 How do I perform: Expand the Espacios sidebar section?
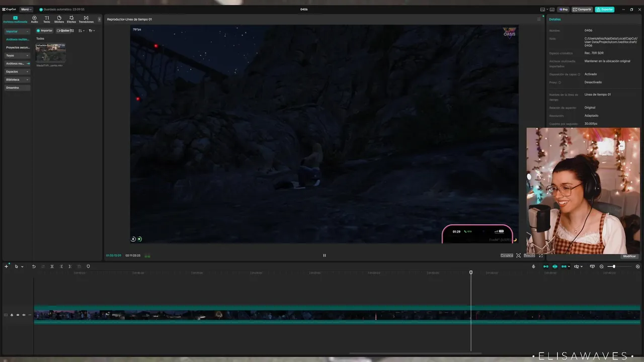(x=18, y=71)
